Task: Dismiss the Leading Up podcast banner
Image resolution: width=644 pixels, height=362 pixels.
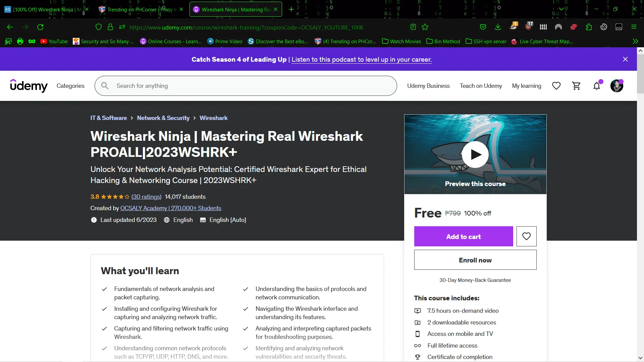Action: click(x=625, y=59)
